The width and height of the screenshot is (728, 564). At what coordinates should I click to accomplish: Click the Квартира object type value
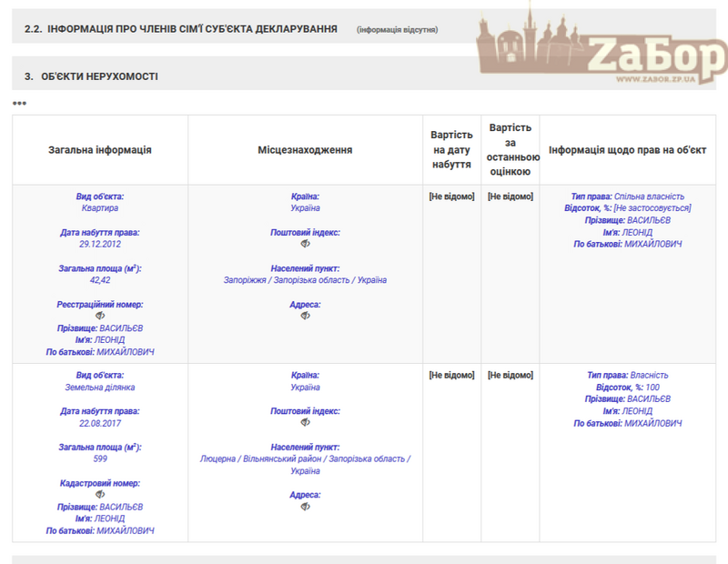(100, 208)
